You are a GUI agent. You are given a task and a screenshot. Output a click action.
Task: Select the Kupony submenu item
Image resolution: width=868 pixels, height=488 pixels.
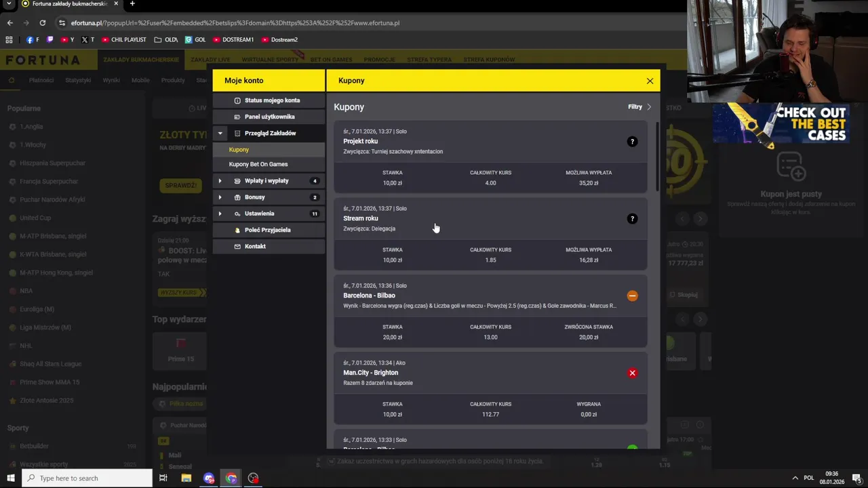269,150
